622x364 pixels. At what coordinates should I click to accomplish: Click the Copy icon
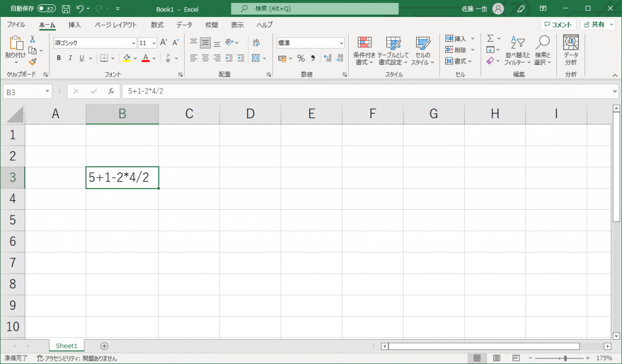click(33, 51)
